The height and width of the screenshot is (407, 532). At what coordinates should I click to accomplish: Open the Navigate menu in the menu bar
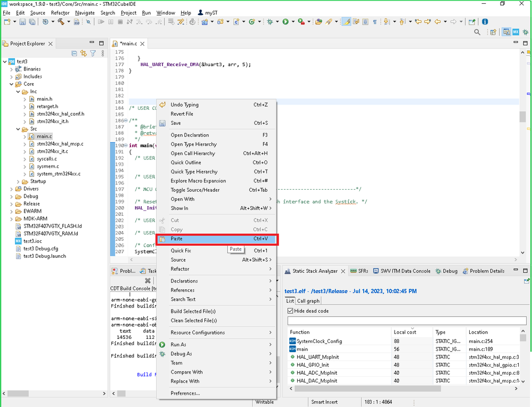click(85, 13)
